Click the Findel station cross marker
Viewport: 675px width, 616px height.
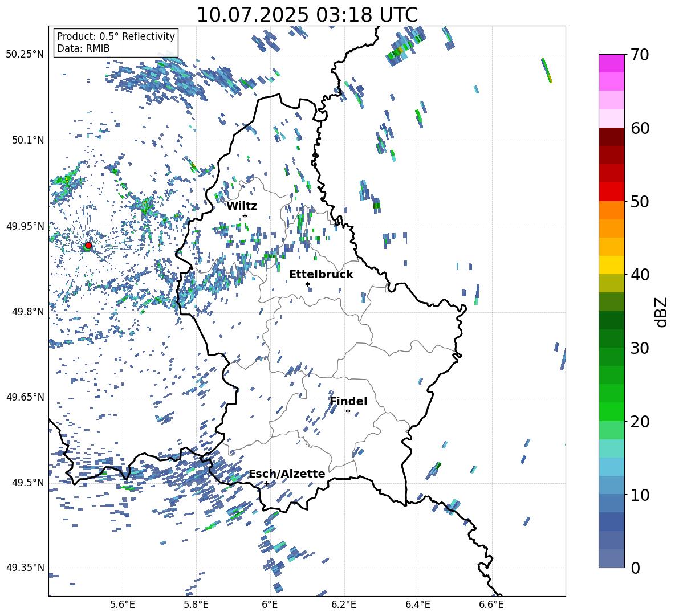point(348,411)
